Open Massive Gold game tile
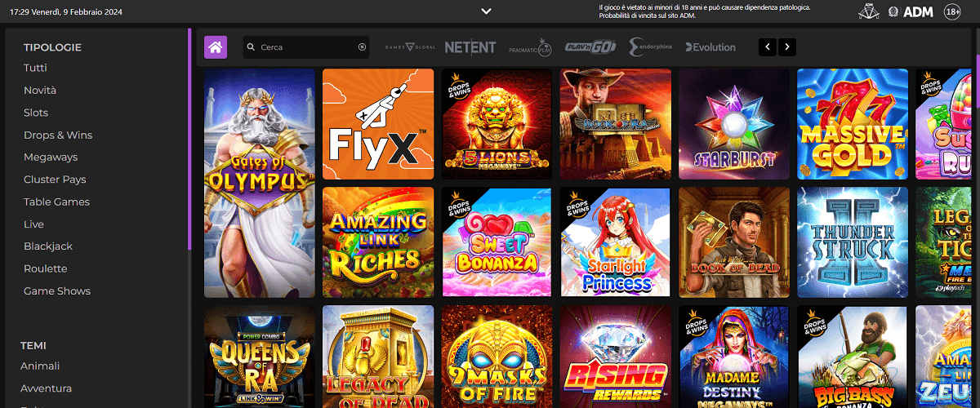Screen dimensions: 980x408 853,124
